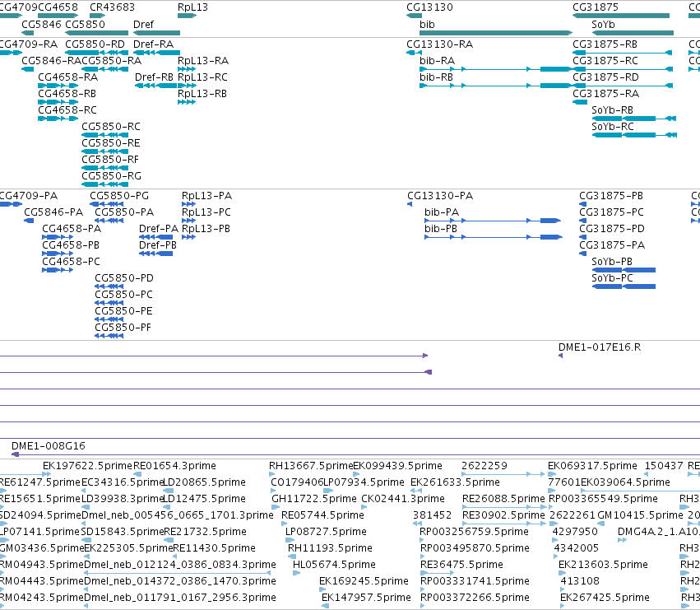This screenshot has width=700, height=610.
Task: Click protein CG31875-PD
Action: point(612,228)
